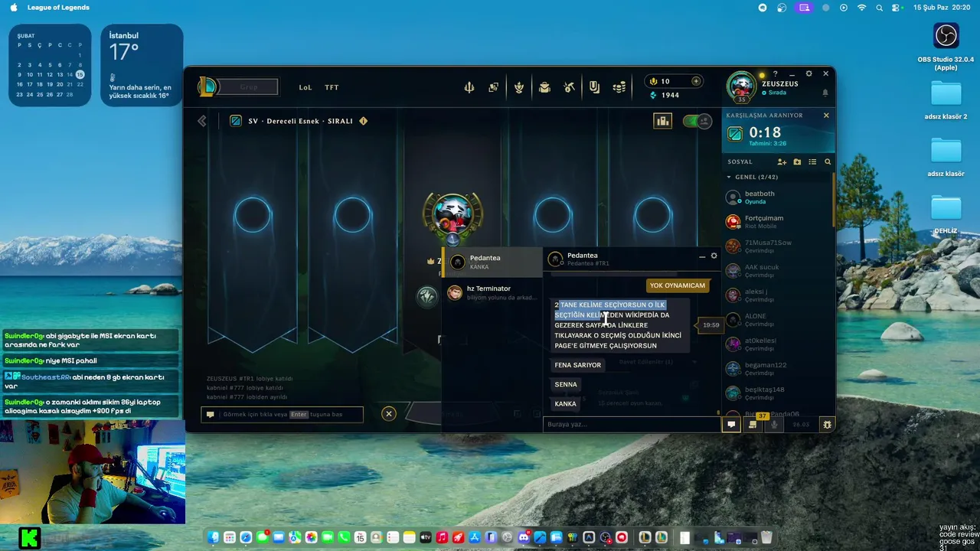Toggle the chat bubble button
This screenshot has width=980, height=551.
731,424
